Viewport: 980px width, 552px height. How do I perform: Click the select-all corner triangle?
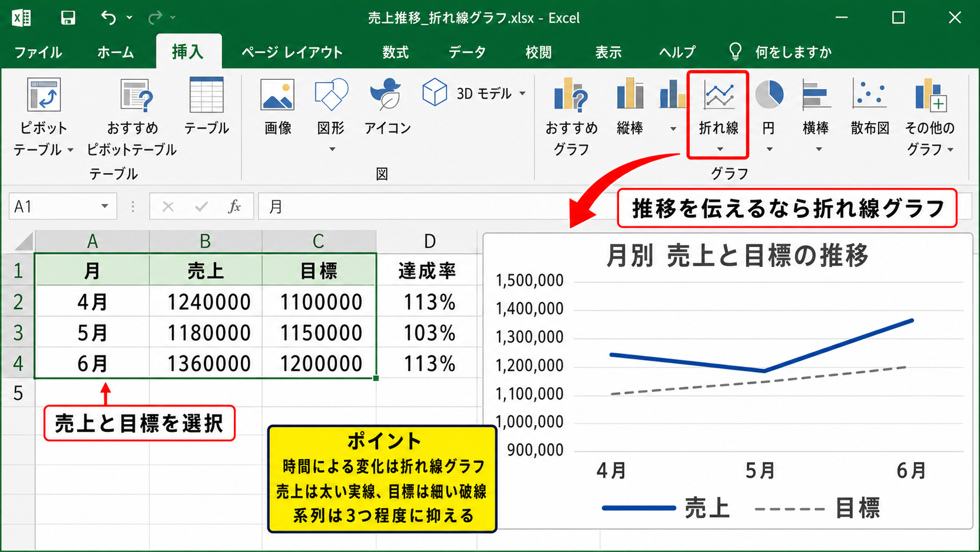coord(23,241)
